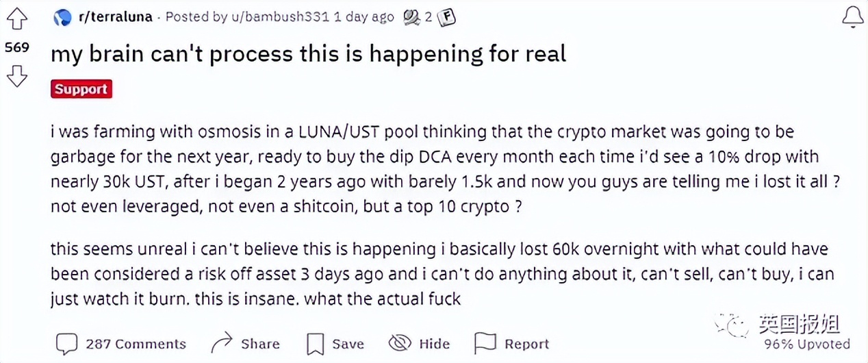Viewport: 868px width, 363px height.
Task: Click the F award badge icon
Action: click(x=447, y=17)
